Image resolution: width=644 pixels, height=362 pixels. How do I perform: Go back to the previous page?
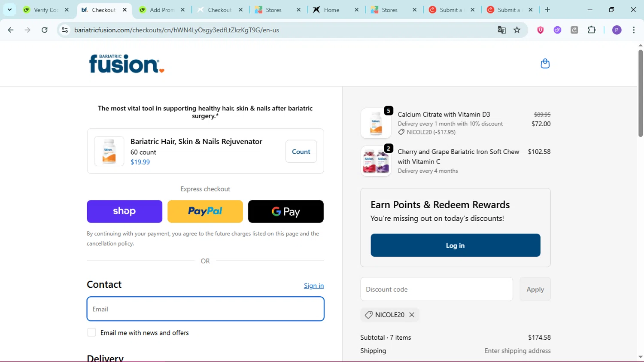pyautogui.click(x=11, y=30)
